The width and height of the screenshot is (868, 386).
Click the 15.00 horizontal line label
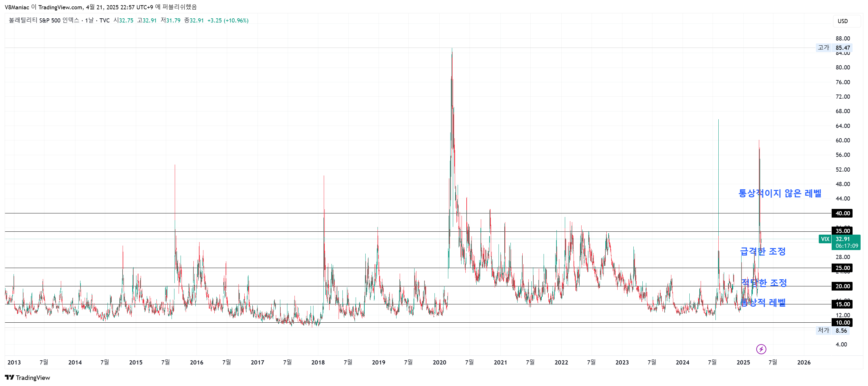(842, 305)
